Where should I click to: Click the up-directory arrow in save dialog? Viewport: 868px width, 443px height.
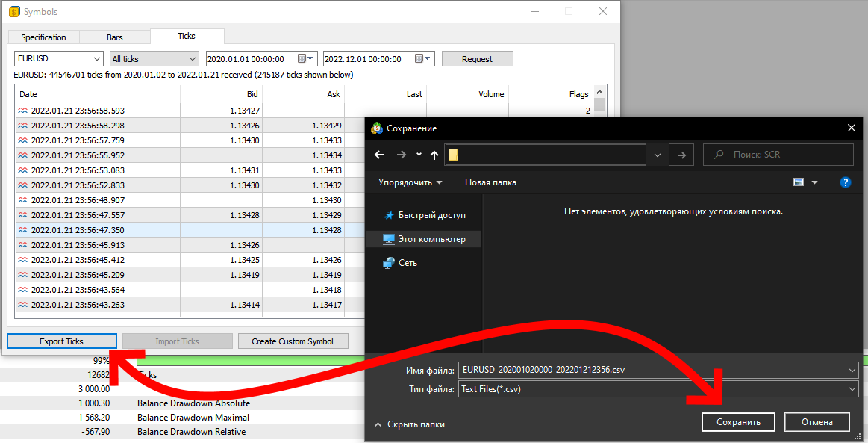434,155
